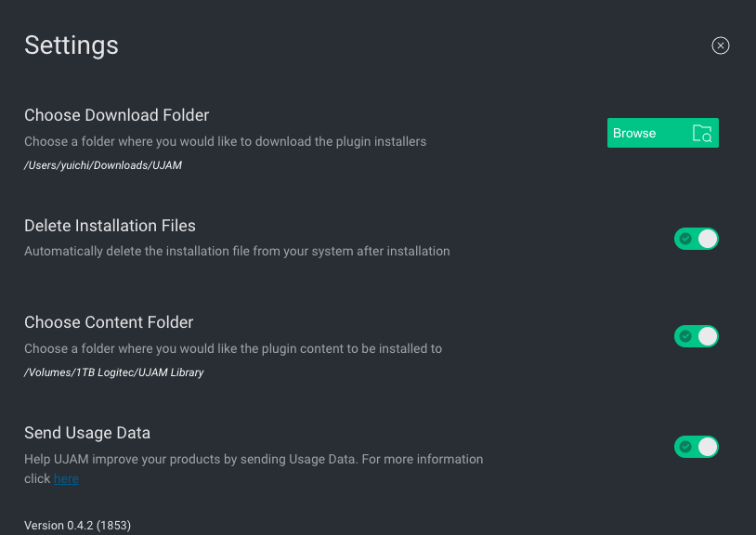Click the automatically delete installation file description
Image resolution: width=756 pixels, height=535 pixels.
pyautogui.click(x=237, y=251)
